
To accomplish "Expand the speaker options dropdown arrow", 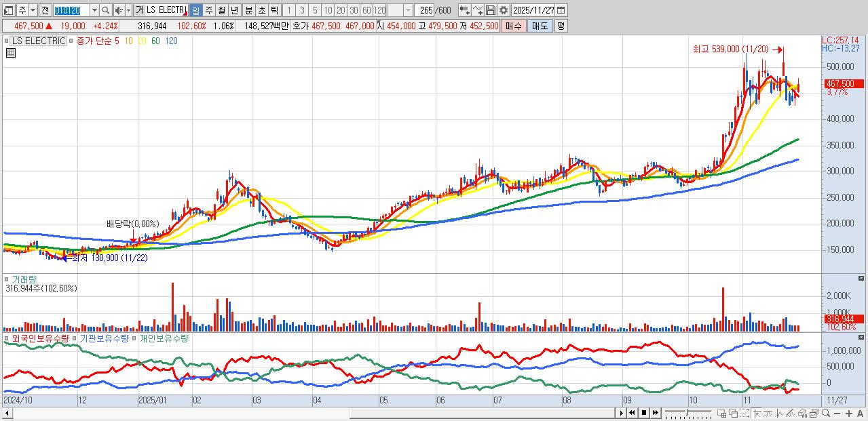I will 128,10.
